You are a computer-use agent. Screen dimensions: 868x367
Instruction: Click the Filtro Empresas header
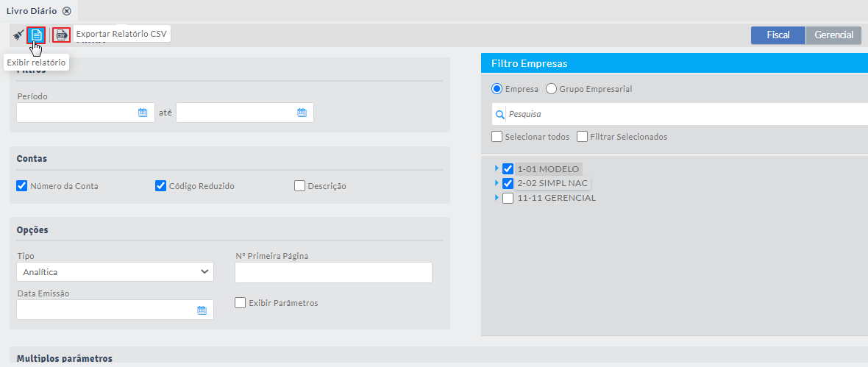tap(530, 64)
